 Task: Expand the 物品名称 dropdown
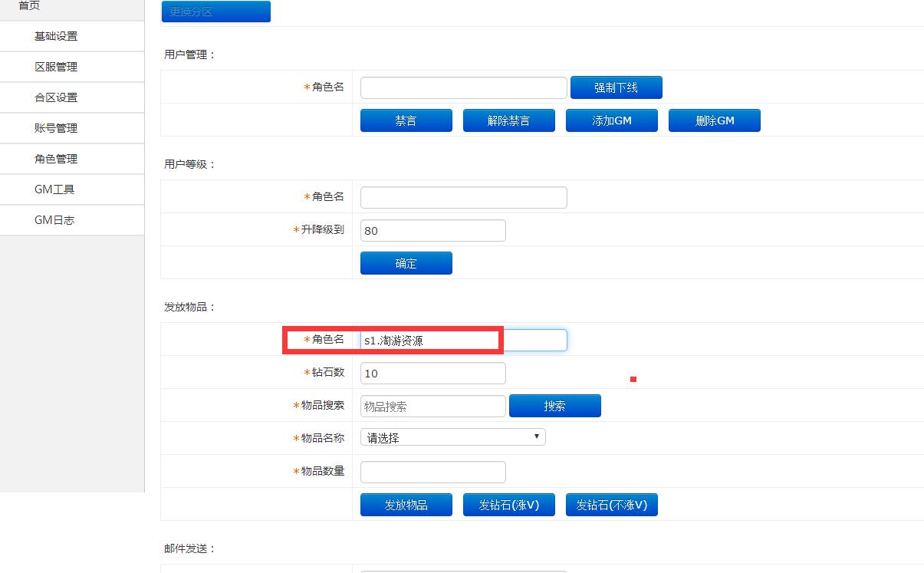452,437
